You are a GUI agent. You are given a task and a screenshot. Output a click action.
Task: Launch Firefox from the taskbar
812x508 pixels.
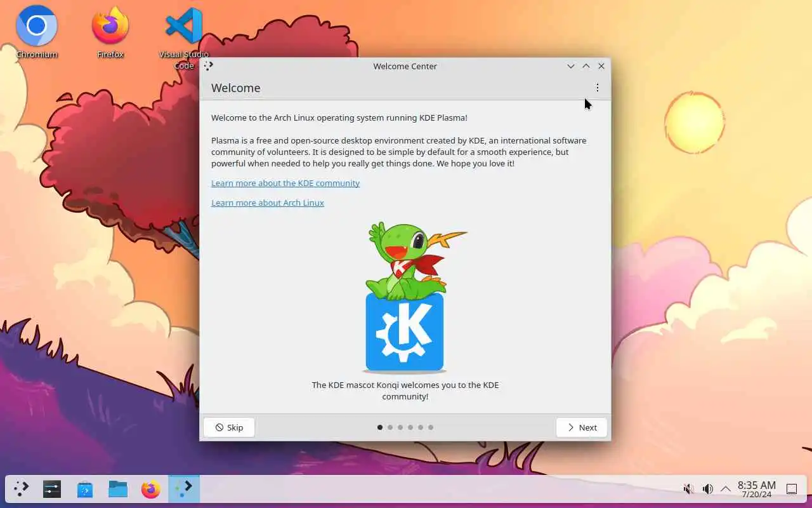[x=151, y=489]
